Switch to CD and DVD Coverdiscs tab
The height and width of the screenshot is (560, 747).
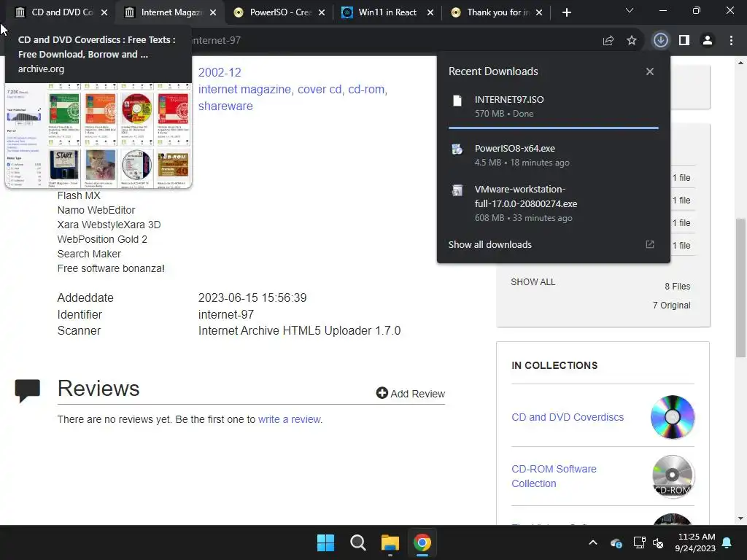pos(62,12)
